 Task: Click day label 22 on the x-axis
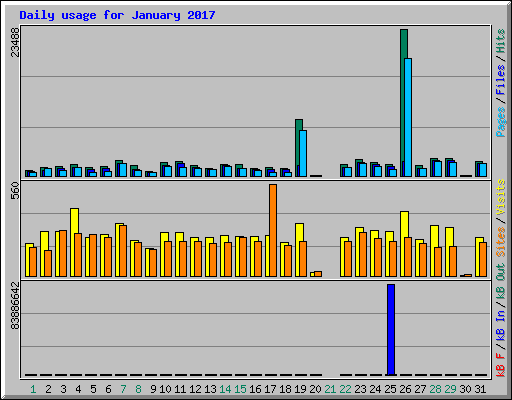(345, 389)
